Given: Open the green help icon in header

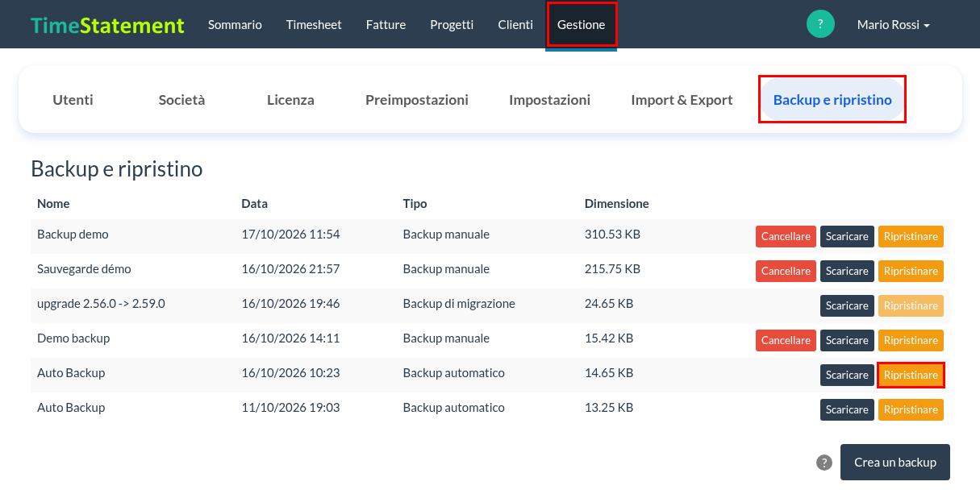Looking at the screenshot, I should (820, 24).
